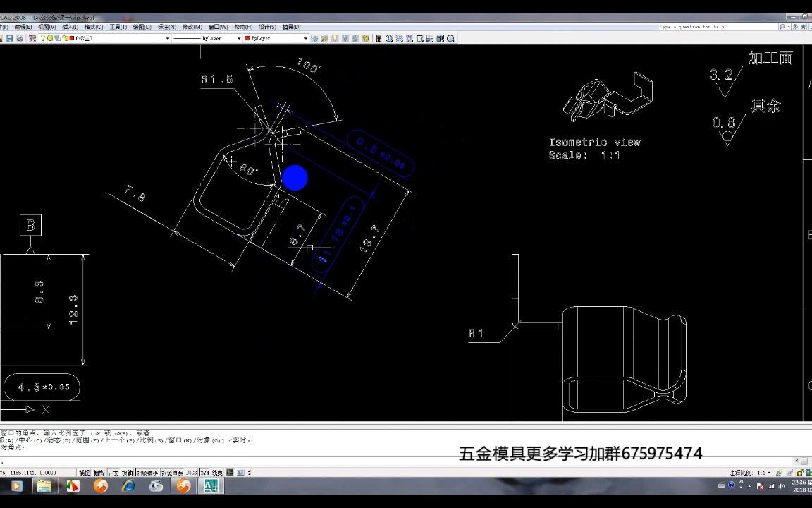
Task: Toggle 栅格 (Grid) display in status bar
Action: pyautogui.click(x=99, y=472)
